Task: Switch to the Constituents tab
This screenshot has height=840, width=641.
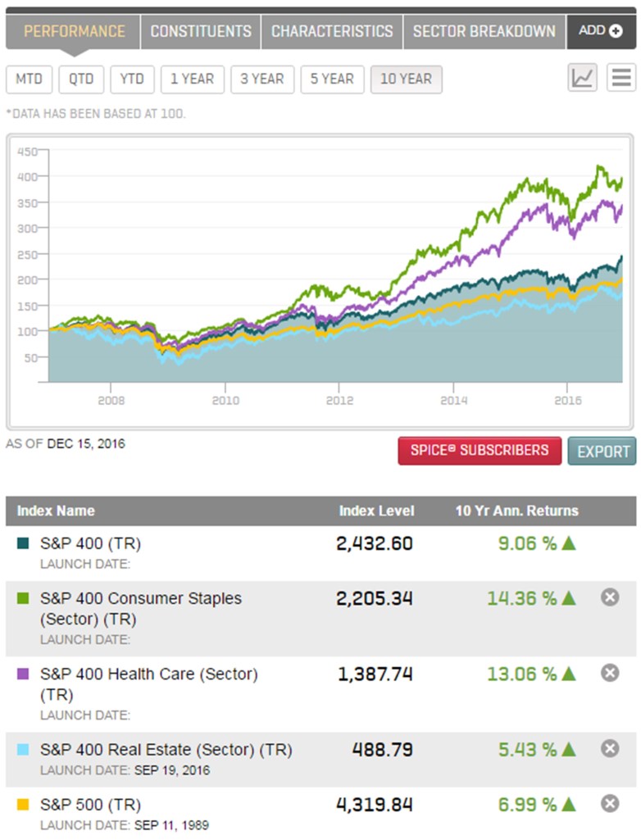Action: (x=199, y=31)
